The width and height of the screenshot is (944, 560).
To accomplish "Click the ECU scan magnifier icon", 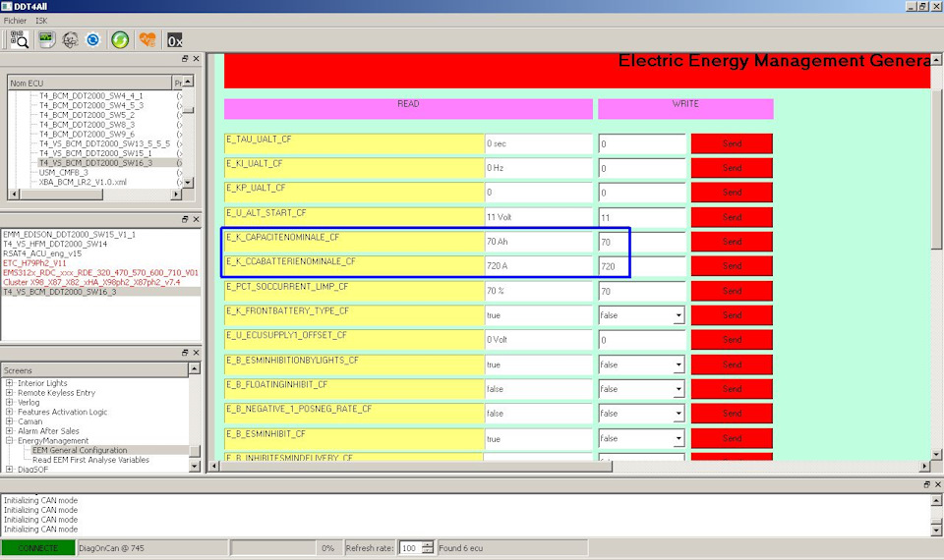I will (x=20, y=39).
